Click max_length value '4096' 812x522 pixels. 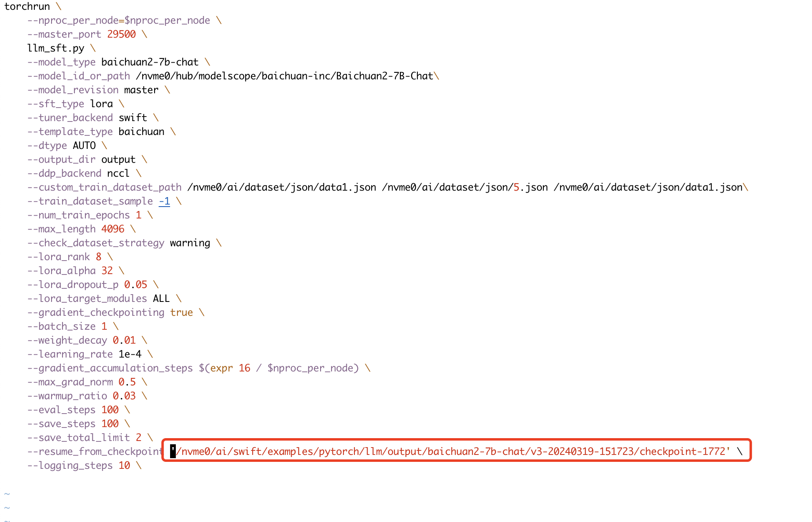point(113,229)
